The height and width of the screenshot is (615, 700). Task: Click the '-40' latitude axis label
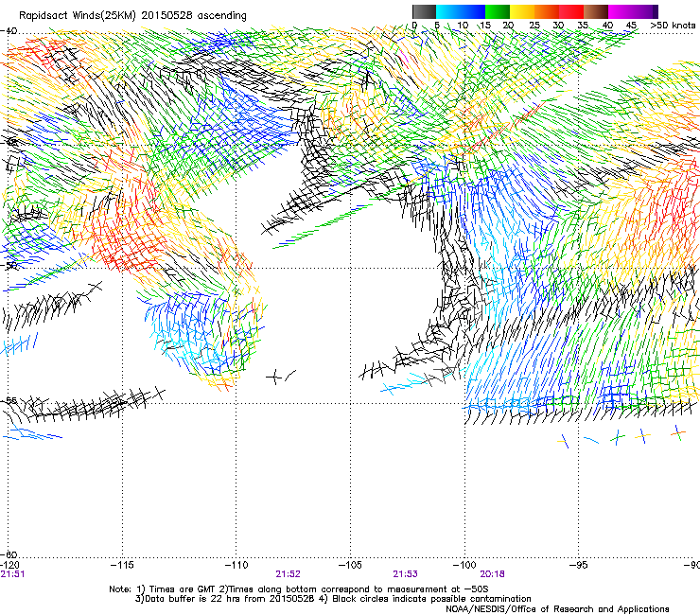click(x=9, y=31)
